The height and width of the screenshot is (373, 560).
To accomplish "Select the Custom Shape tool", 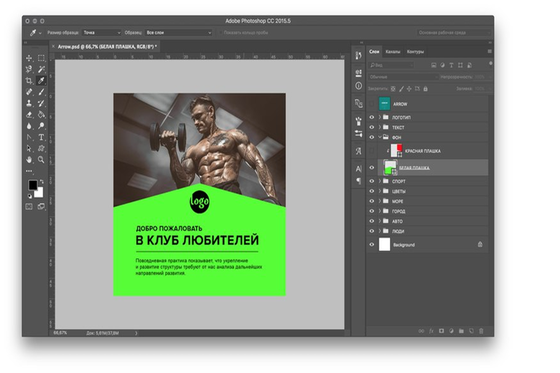I will (41, 148).
